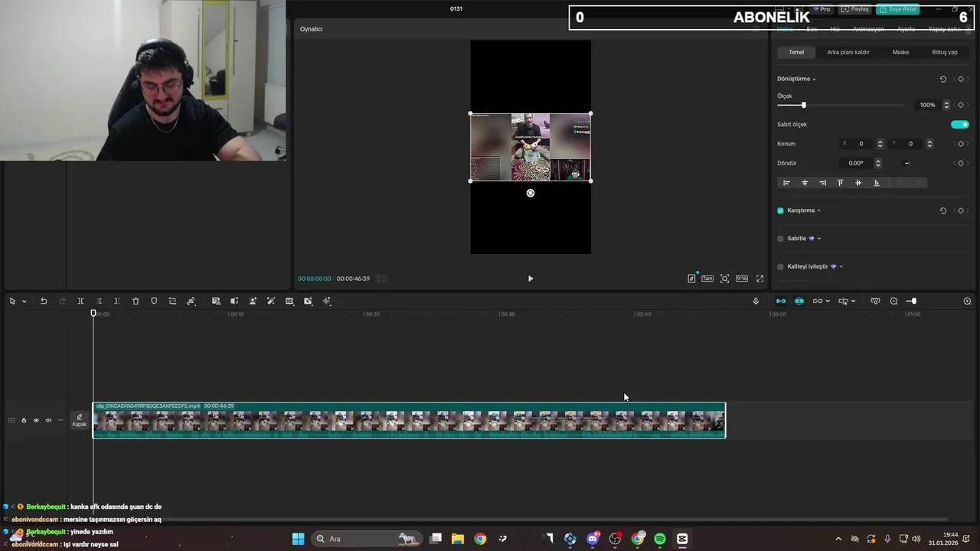Viewport: 980px width, 551px height.
Task: Click the timeline zoom-in magnifier icon
Action: (967, 302)
